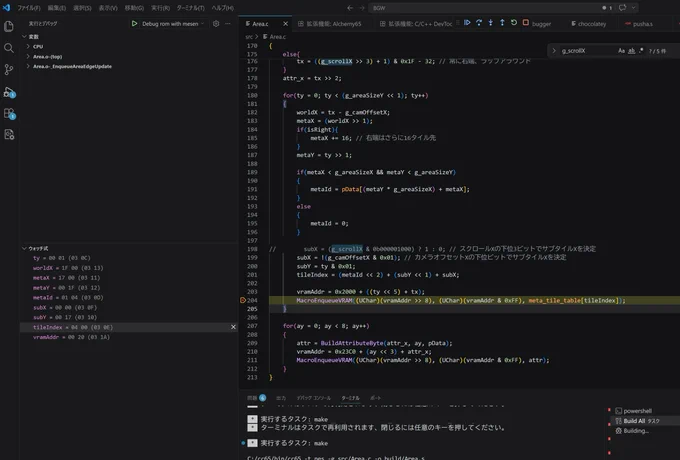Step into in the debug toolbar
Viewport: 680px width, 460px height.
(x=490, y=23)
